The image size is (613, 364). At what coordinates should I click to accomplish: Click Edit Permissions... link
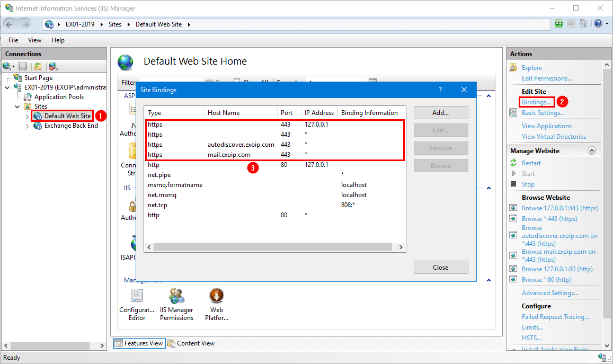pyautogui.click(x=547, y=78)
